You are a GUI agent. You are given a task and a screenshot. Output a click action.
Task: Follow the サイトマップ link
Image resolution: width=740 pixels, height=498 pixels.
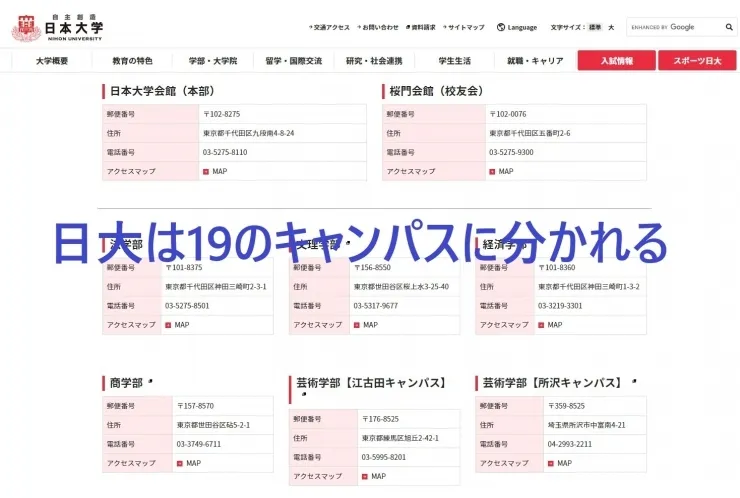[x=464, y=27]
